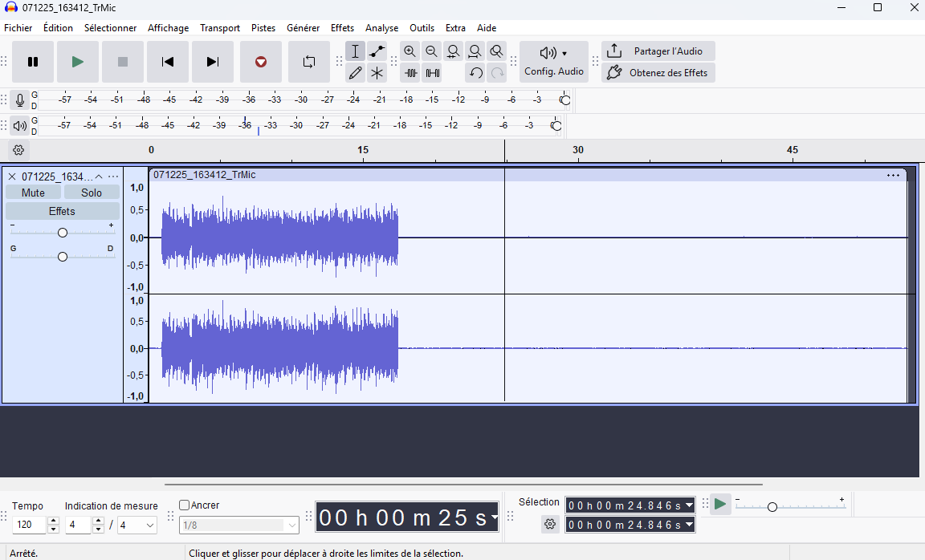
Task: Click the track gain slider knob
Action: pos(62,233)
